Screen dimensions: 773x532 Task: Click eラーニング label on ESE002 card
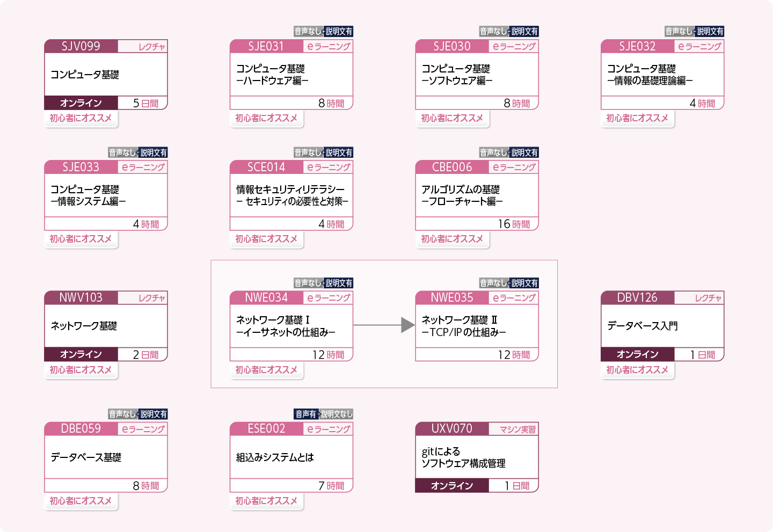329,429
